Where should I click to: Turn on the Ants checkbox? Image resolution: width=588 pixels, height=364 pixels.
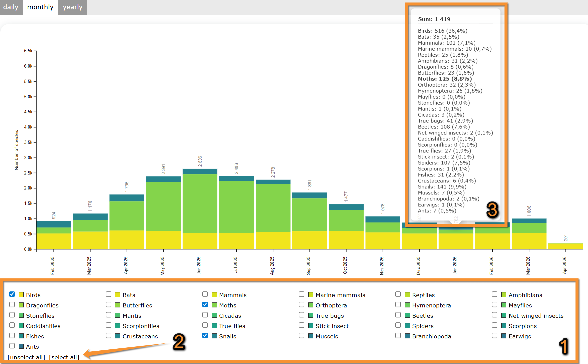[12, 346]
